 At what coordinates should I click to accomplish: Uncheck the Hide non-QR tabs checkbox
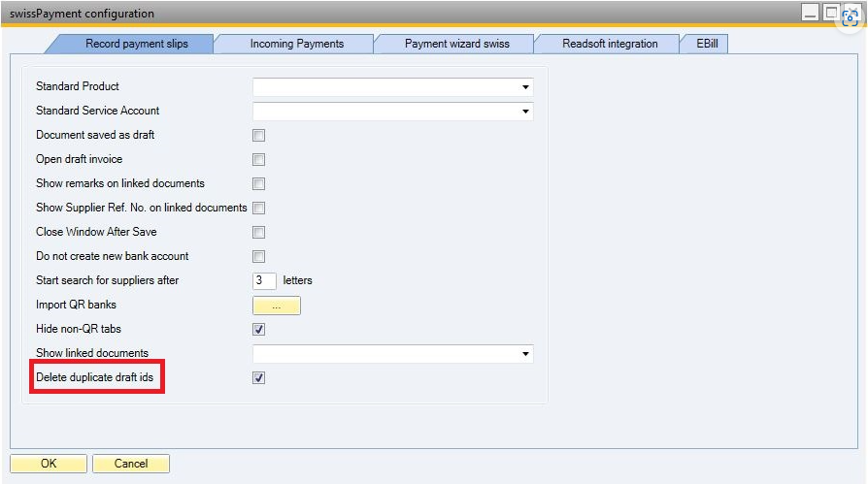pos(258,330)
